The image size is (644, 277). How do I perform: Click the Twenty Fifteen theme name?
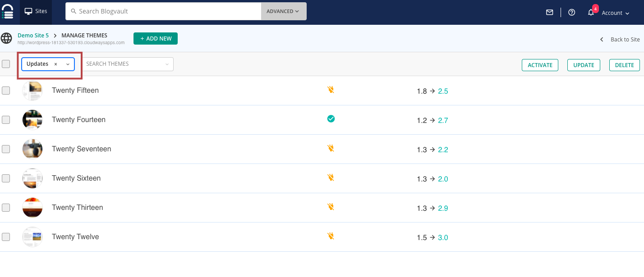click(x=75, y=91)
